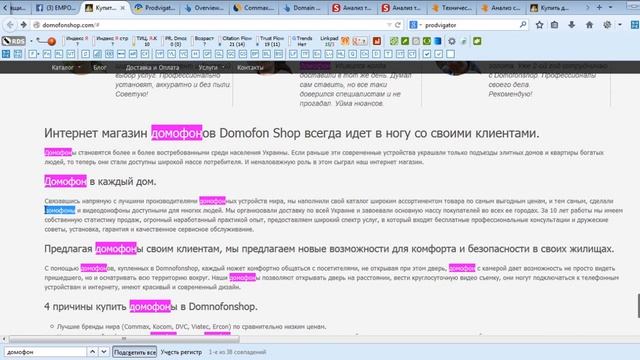Viewport: 640px width, 360px height.
Task: Click the first blue icon in second toolbar row
Action: (6, 53)
